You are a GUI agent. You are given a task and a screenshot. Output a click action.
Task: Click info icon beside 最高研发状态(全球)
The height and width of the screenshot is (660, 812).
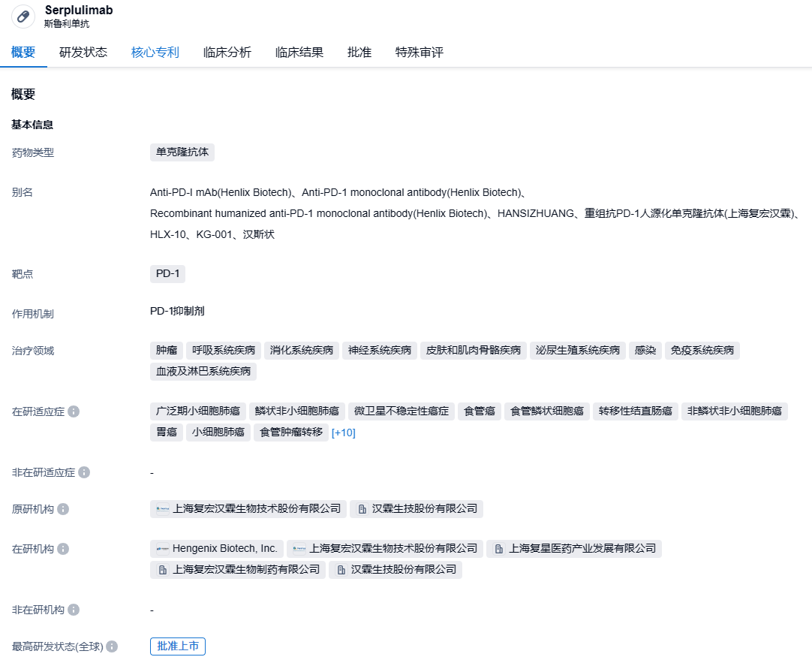coord(112,646)
